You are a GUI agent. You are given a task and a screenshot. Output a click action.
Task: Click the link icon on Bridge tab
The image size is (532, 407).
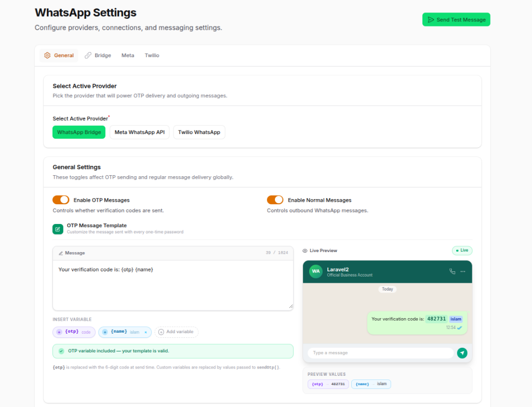[88, 55]
